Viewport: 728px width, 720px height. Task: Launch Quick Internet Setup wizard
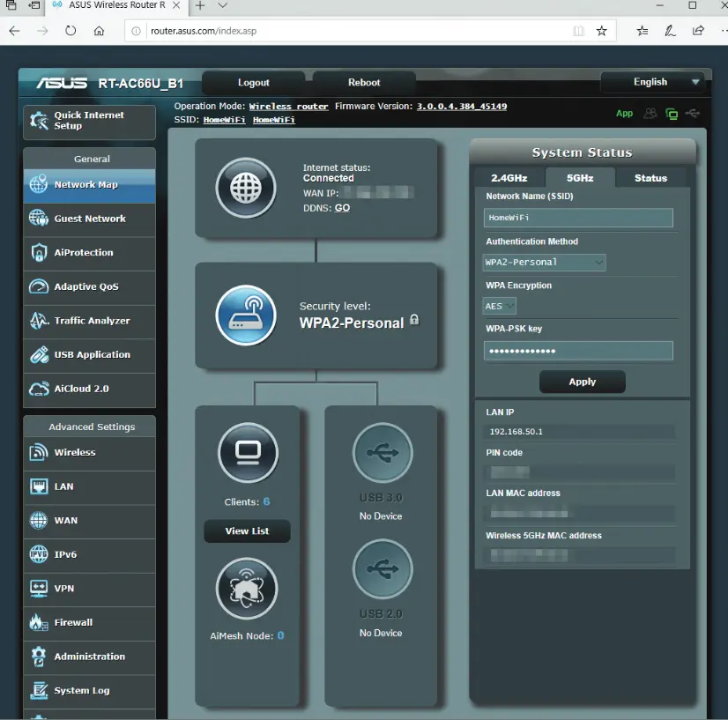coord(89,121)
